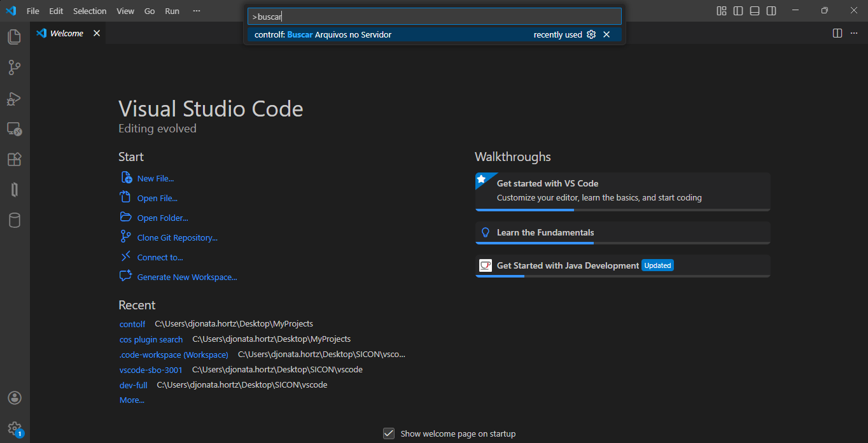868x443 pixels.
Task: Click the Generate New Workspace link
Action: (187, 278)
